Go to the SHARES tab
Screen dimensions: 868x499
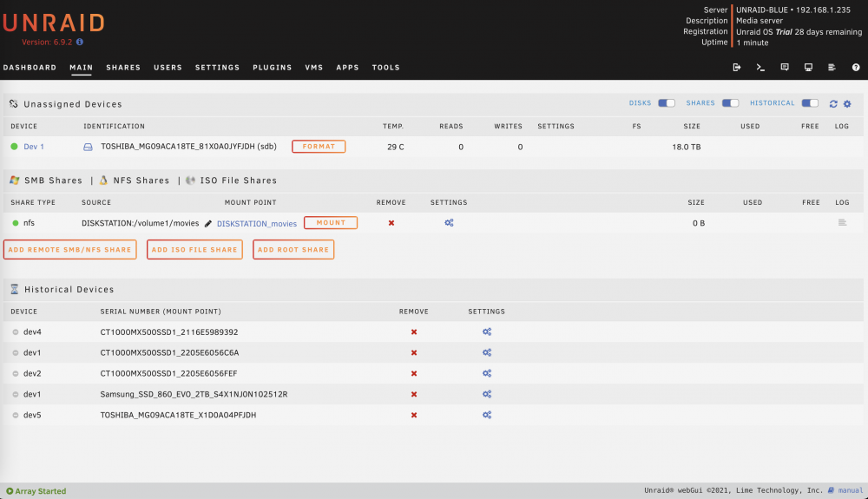coord(123,68)
